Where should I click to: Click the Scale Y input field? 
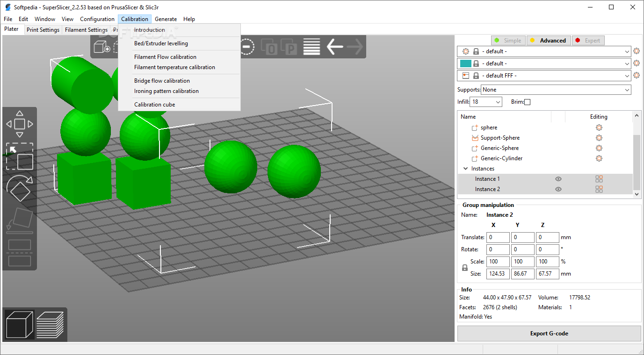coord(523,262)
